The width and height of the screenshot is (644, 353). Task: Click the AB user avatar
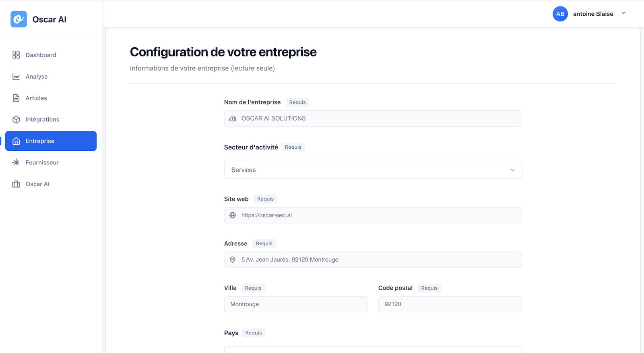tap(560, 14)
